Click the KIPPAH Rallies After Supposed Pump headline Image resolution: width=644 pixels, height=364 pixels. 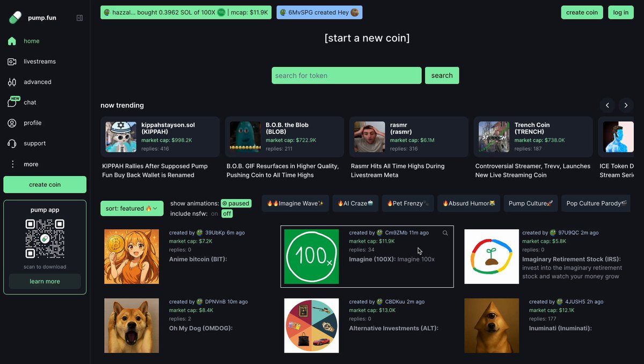pyautogui.click(x=155, y=171)
